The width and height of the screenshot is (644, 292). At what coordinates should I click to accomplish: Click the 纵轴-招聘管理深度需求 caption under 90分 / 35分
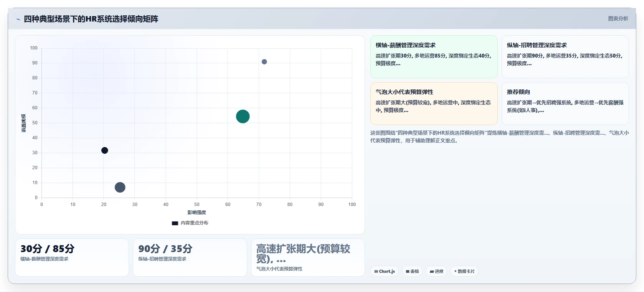pyautogui.click(x=162, y=259)
